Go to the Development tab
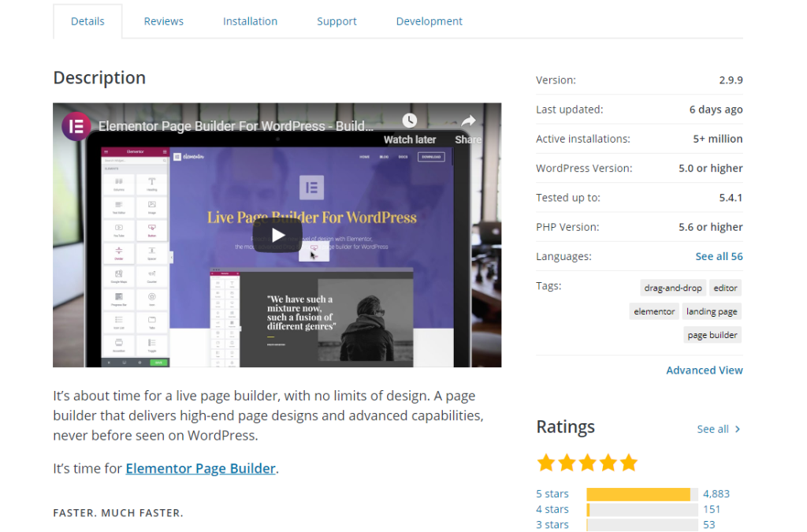Viewport: 807px width, 532px height. tap(429, 21)
